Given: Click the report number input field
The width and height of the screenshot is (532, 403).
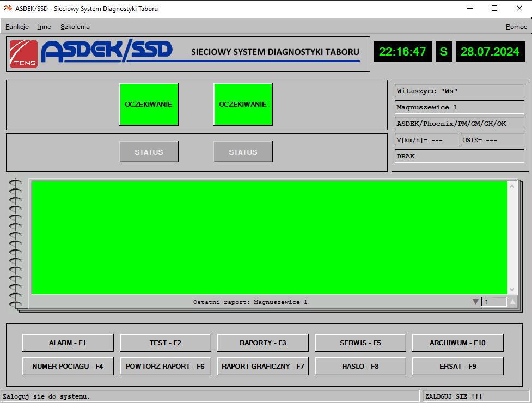Looking at the screenshot, I should pyautogui.click(x=493, y=302).
